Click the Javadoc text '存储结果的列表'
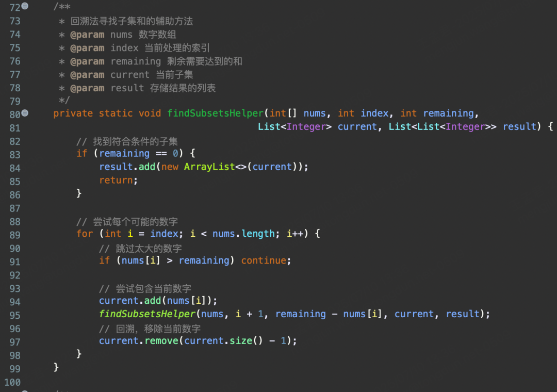 pyautogui.click(x=183, y=88)
